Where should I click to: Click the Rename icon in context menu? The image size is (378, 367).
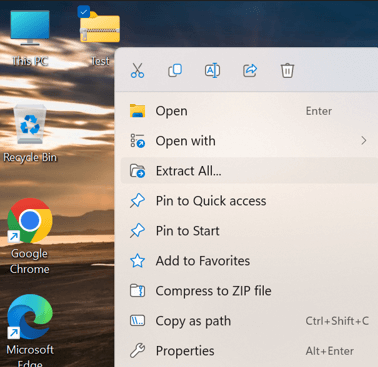[x=212, y=71]
